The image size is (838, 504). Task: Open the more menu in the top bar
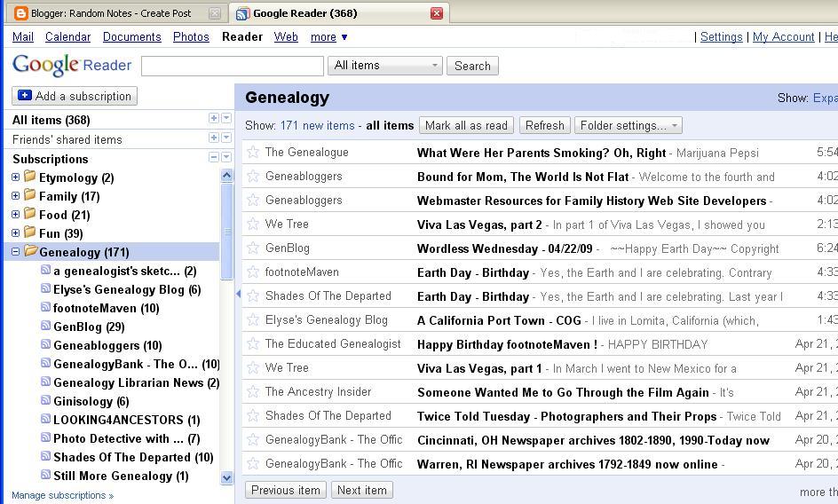coord(328,37)
